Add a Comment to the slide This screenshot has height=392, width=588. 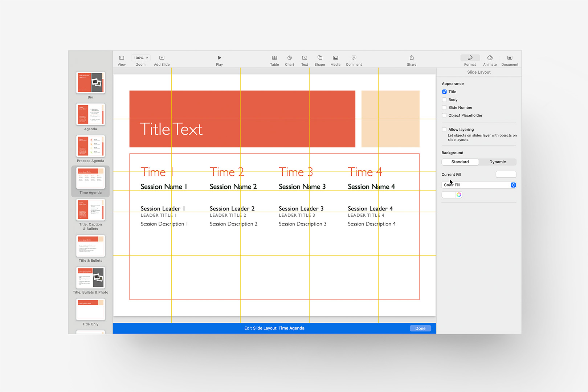click(x=353, y=59)
